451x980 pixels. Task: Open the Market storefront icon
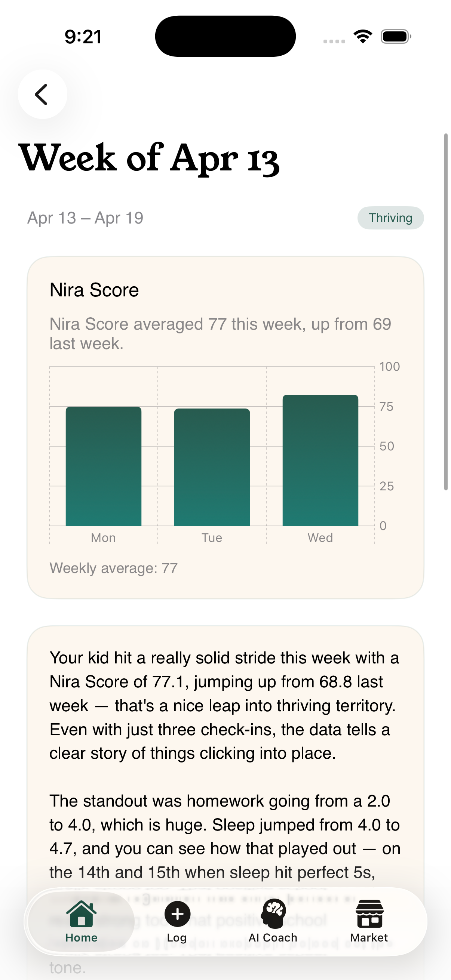coord(369,914)
